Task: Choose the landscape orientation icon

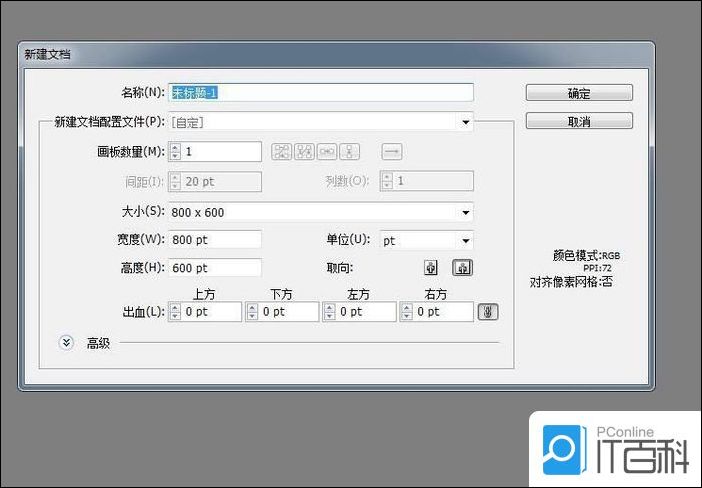Action: point(462,268)
